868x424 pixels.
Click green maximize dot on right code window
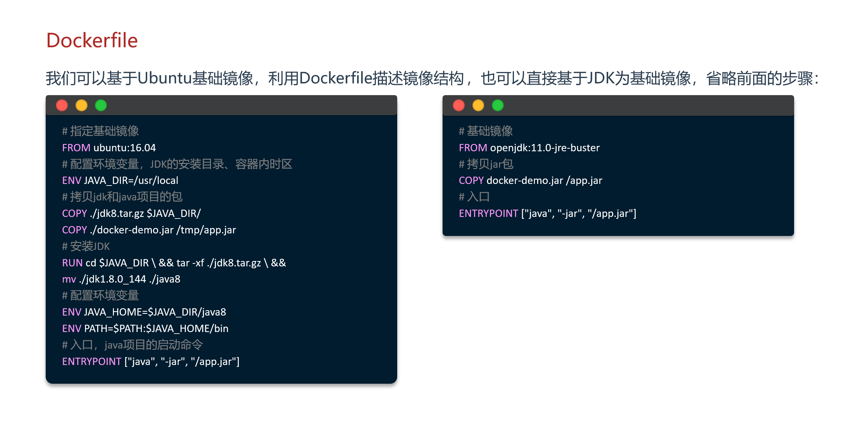pos(497,105)
